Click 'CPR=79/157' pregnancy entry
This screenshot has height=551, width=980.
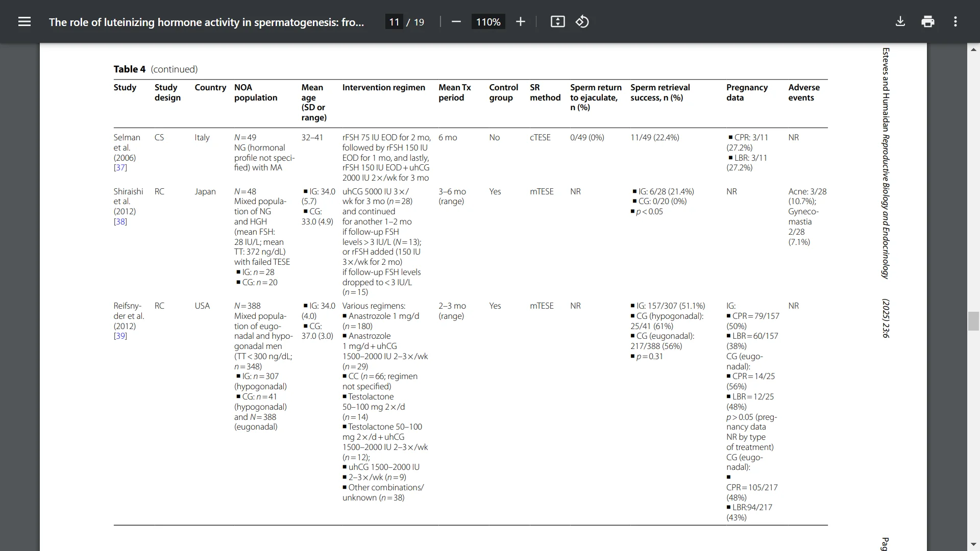[756, 316]
